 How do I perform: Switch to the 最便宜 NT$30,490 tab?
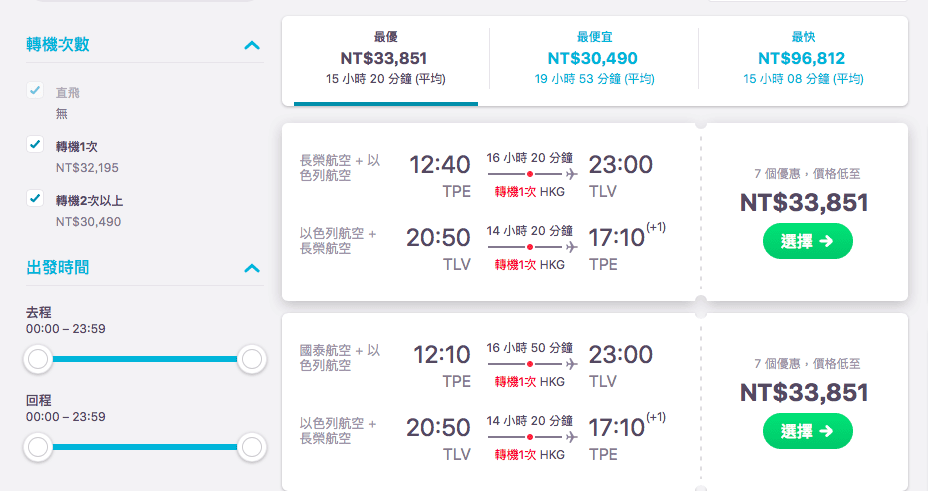point(594,59)
